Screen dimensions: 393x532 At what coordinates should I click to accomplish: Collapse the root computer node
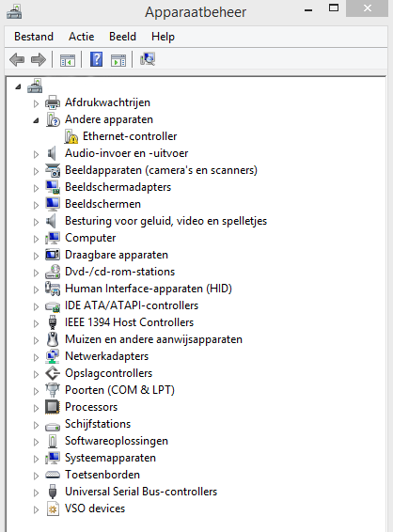[x=18, y=87]
